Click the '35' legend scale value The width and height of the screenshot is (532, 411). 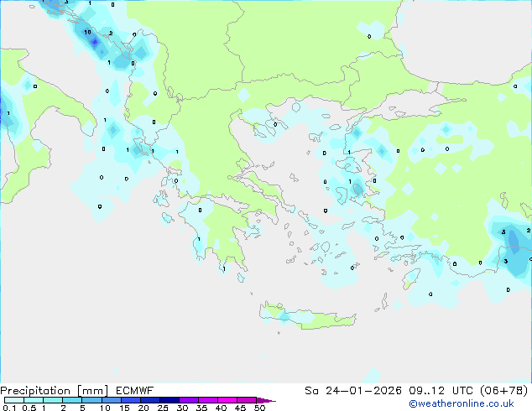(x=201, y=408)
